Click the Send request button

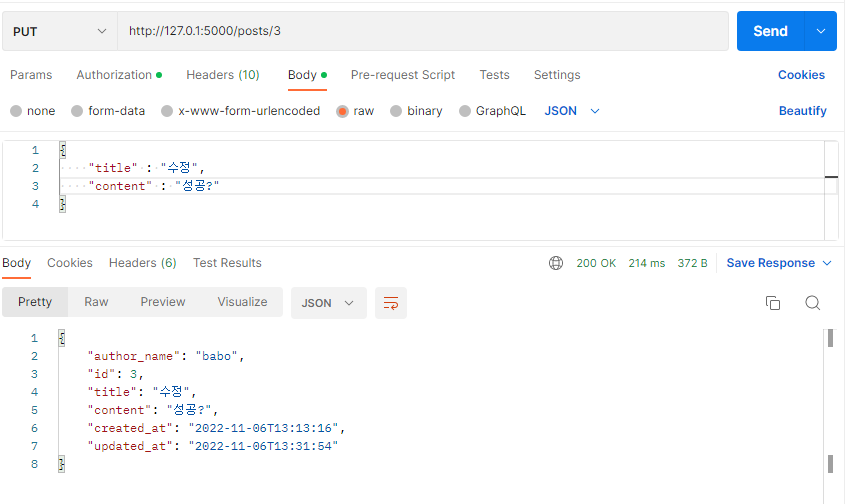[x=770, y=31]
